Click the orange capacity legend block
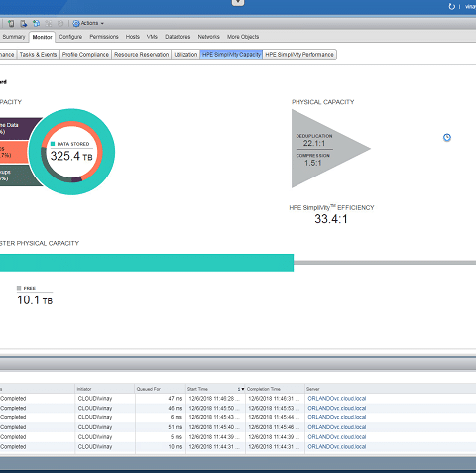 pyautogui.click(x=14, y=152)
